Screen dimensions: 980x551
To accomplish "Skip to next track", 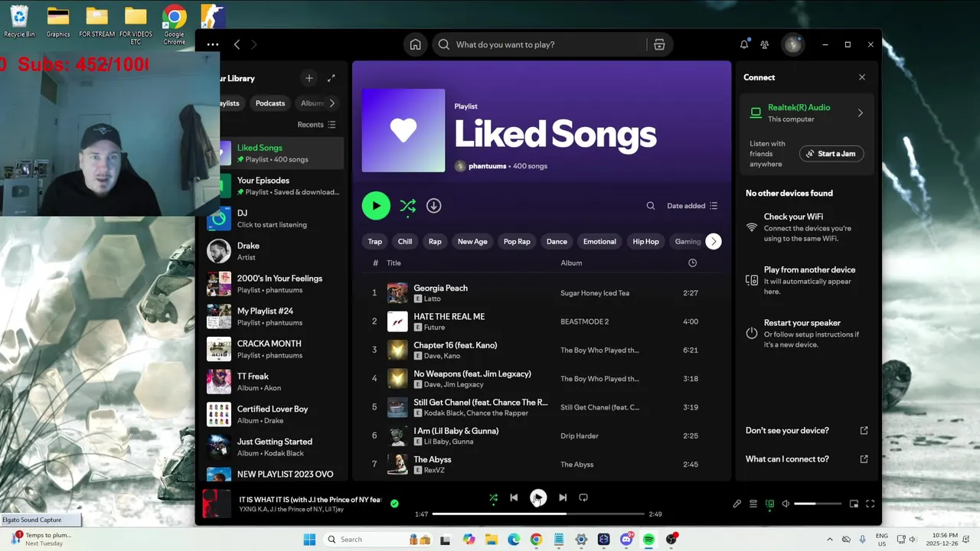I will click(563, 497).
